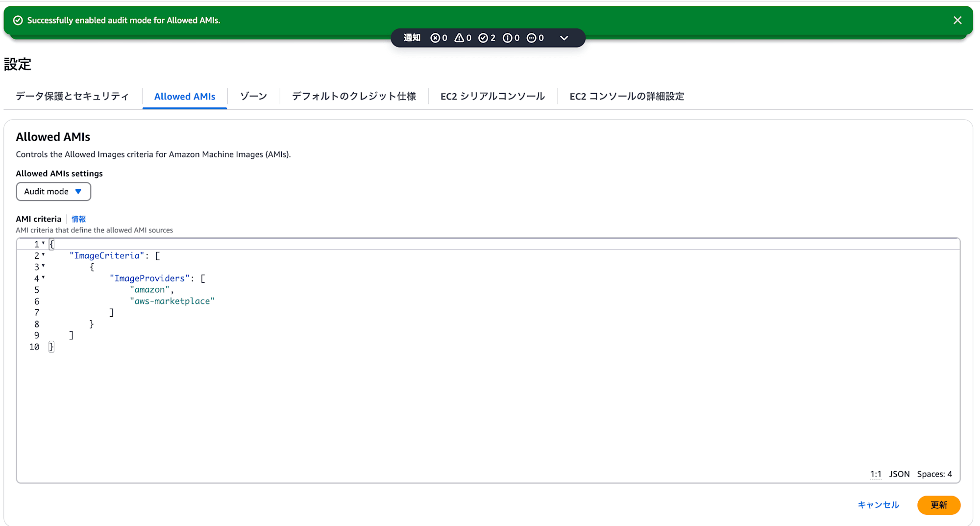The image size is (980, 526).
Task: Click the Spaces: 4 indicator
Action: pyautogui.click(x=934, y=474)
